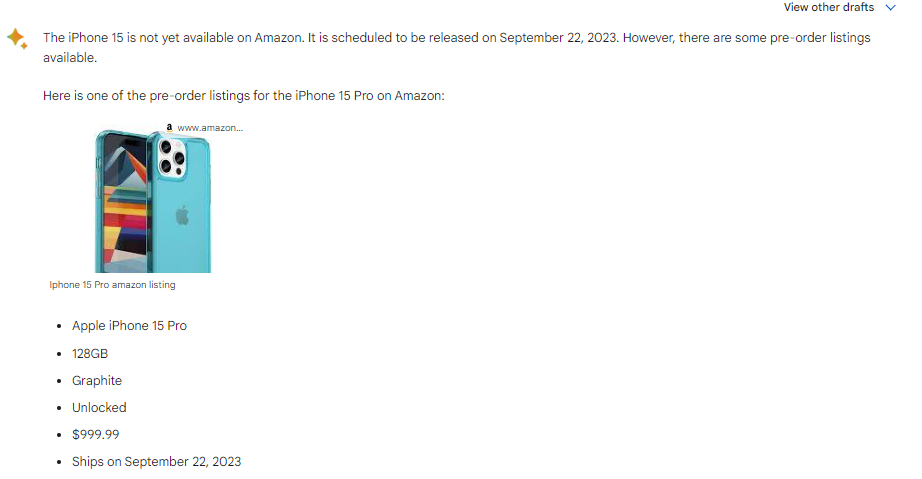Screen dimensions: 922x479
Task: Click 'September 22, 2023' in the opening paragraph
Action: click(x=559, y=38)
